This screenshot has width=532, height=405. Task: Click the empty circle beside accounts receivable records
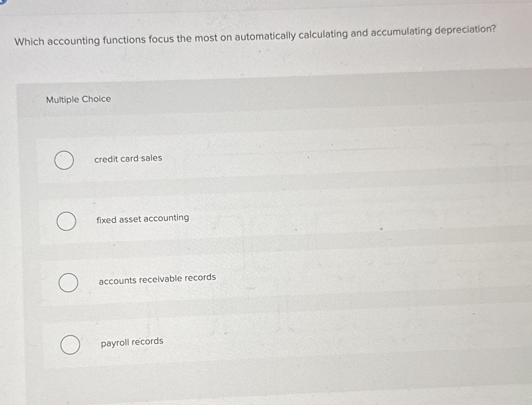coord(69,283)
